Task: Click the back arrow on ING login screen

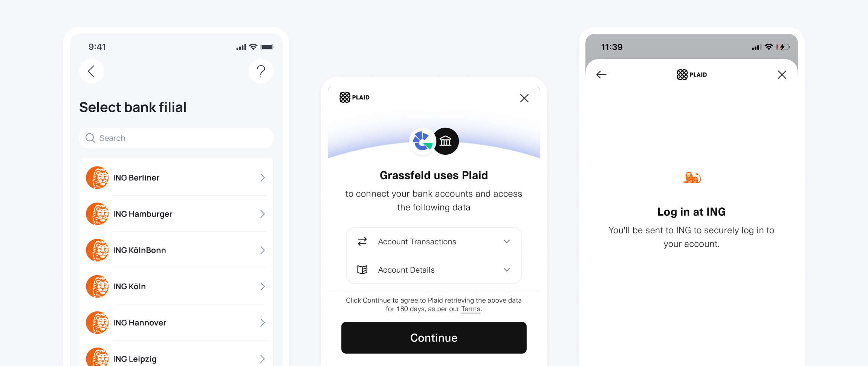Action: [x=601, y=75]
